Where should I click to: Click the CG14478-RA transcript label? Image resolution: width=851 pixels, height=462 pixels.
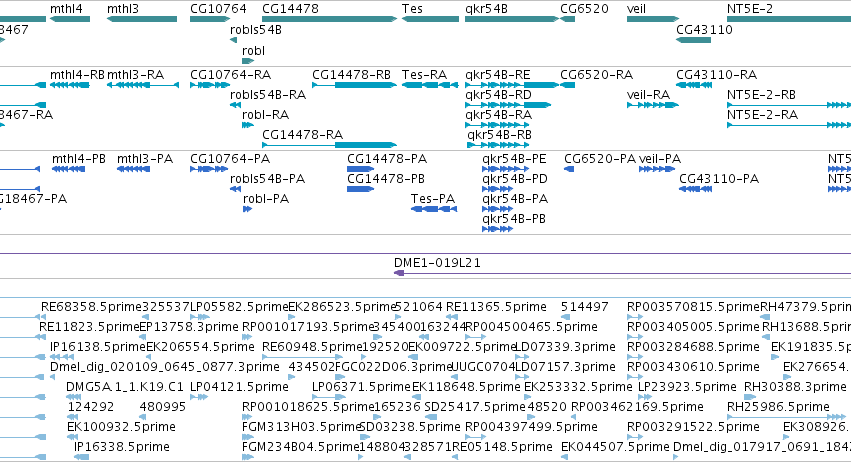[x=302, y=135]
